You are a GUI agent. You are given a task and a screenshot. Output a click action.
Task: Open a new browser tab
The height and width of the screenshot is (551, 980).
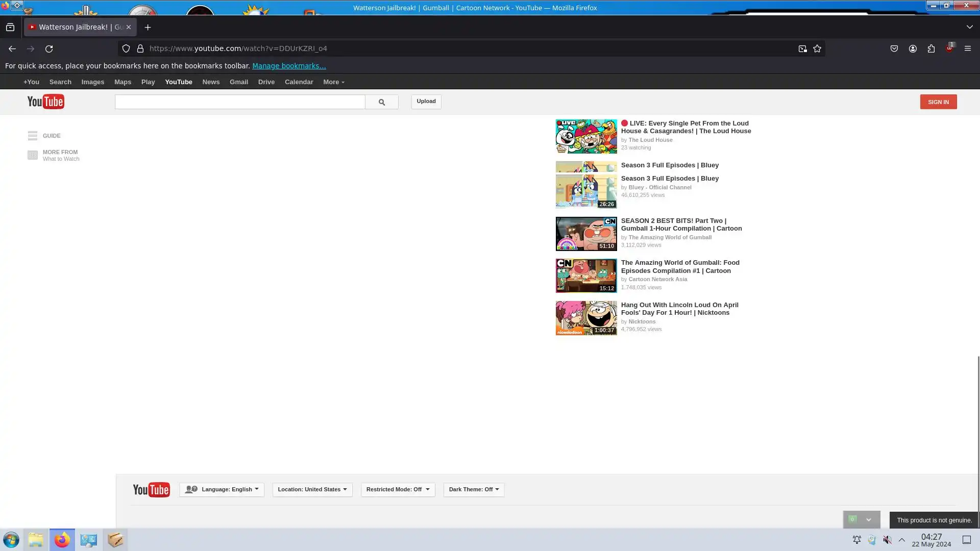(x=148, y=27)
